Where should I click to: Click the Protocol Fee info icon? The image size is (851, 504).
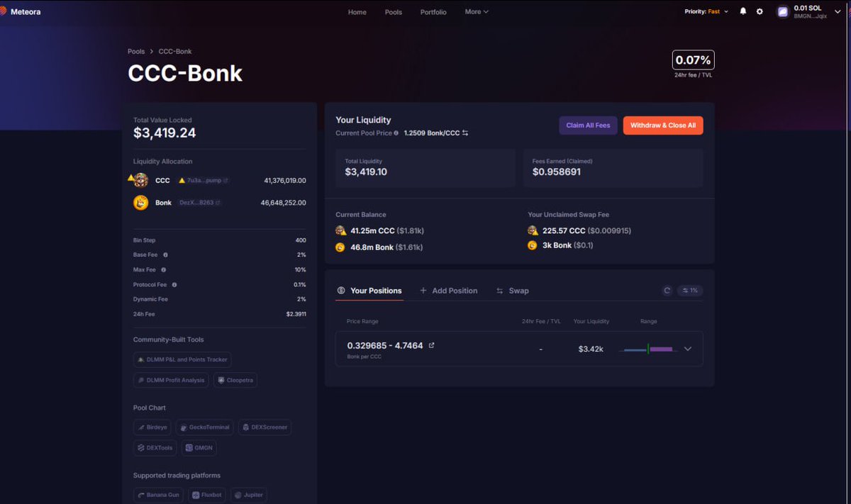point(174,284)
